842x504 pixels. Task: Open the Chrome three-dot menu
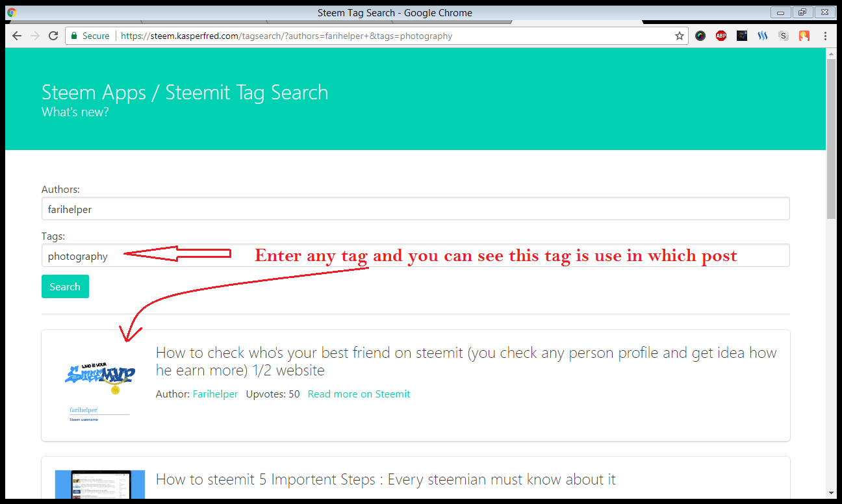[x=825, y=36]
